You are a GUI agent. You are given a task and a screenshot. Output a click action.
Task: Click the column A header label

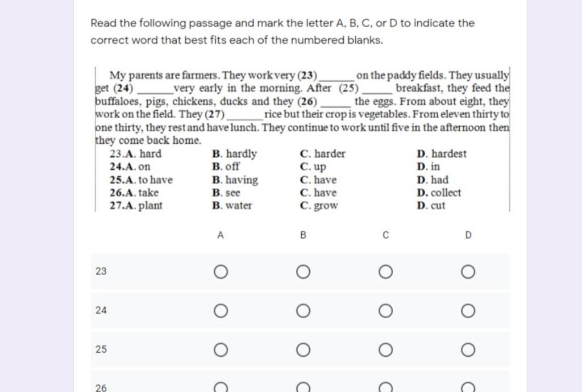(221, 235)
